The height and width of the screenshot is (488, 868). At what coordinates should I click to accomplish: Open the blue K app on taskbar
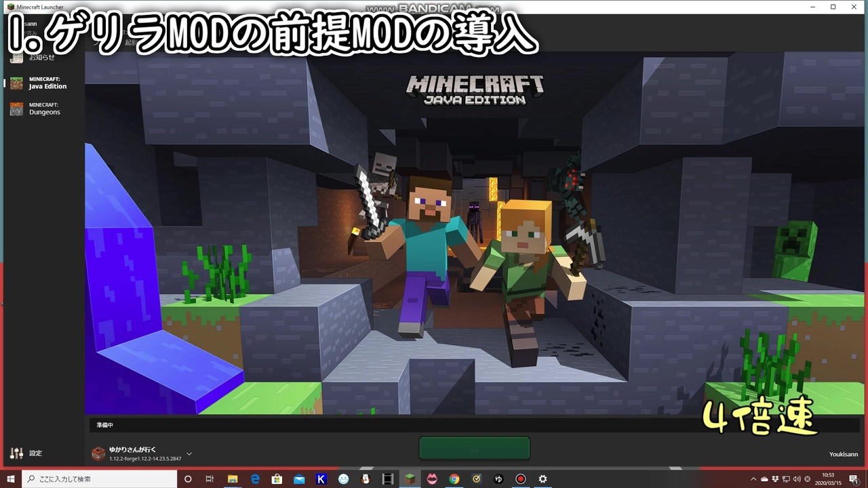point(321,479)
